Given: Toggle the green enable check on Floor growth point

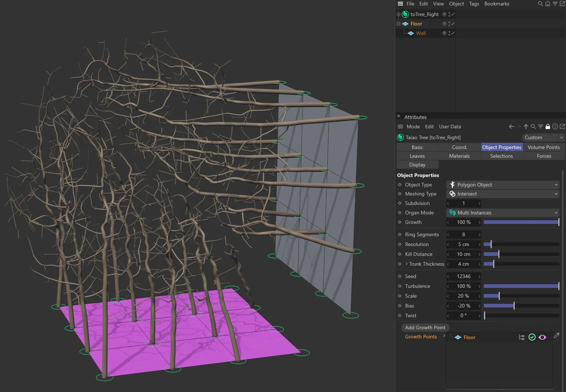Looking at the screenshot, I should [x=532, y=337].
